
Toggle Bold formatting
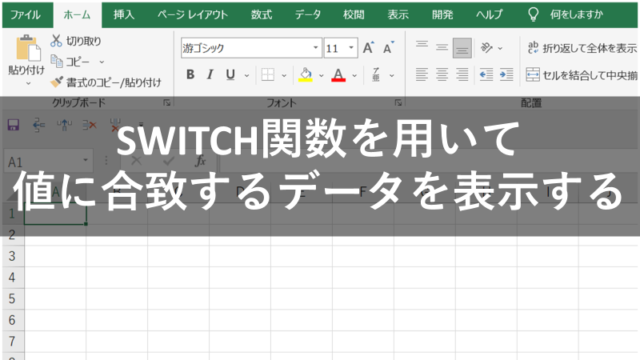[x=190, y=75]
